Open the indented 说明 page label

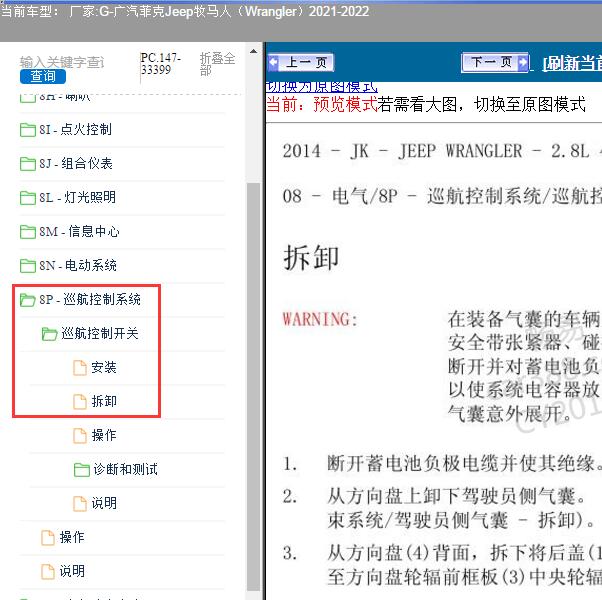coord(104,503)
